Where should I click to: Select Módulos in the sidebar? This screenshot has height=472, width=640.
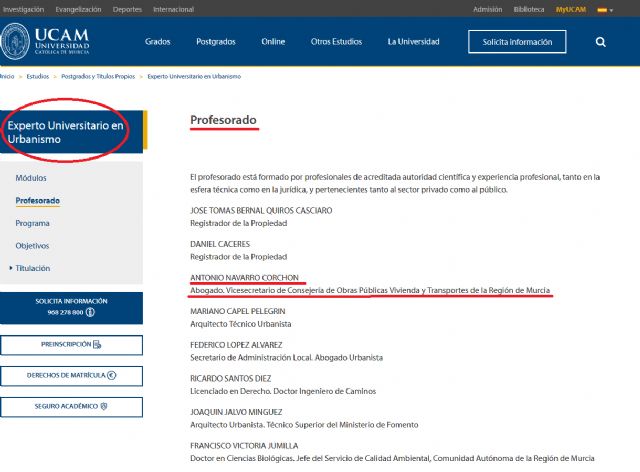(x=31, y=177)
